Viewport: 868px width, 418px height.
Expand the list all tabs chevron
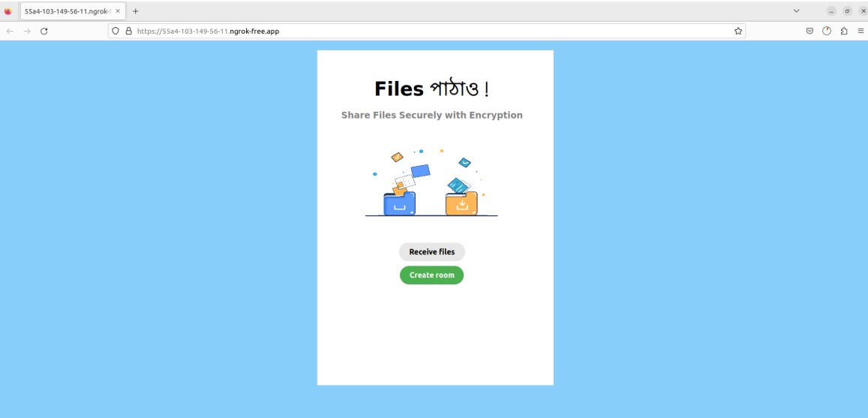pyautogui.click(x=796, y=11)
